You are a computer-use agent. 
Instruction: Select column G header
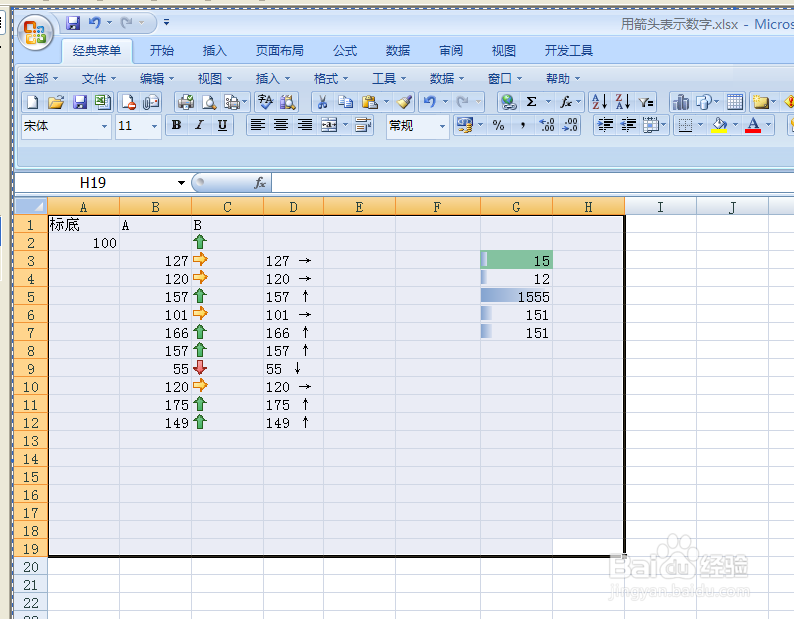[516, 207]
